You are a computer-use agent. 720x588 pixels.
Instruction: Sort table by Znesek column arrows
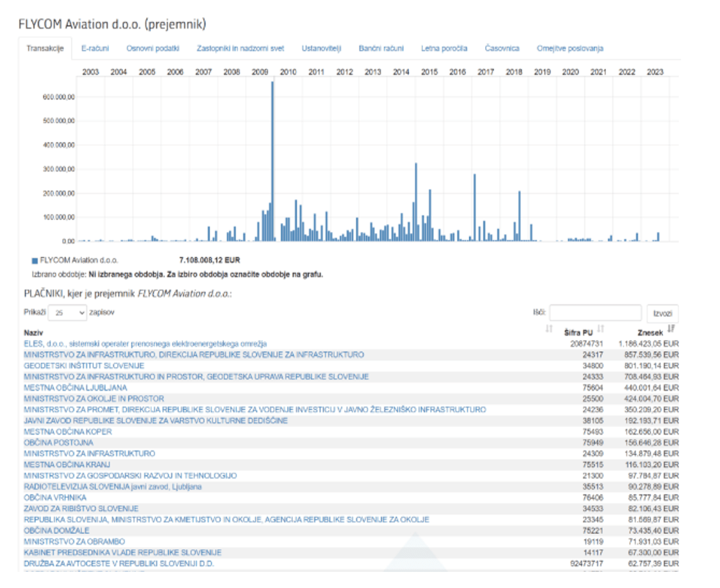point(671,328)
